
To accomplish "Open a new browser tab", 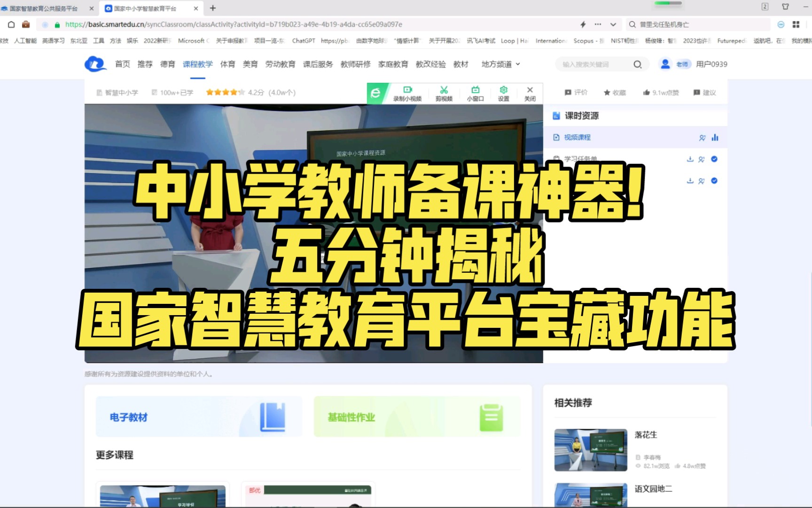I will tap(213, 8).
